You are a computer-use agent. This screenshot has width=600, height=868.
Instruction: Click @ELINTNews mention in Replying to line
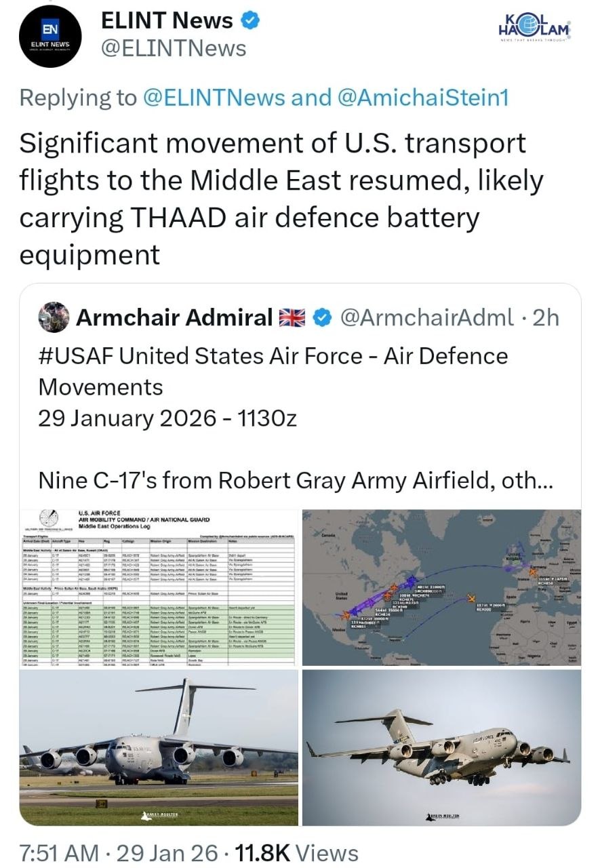coord(214,98)
